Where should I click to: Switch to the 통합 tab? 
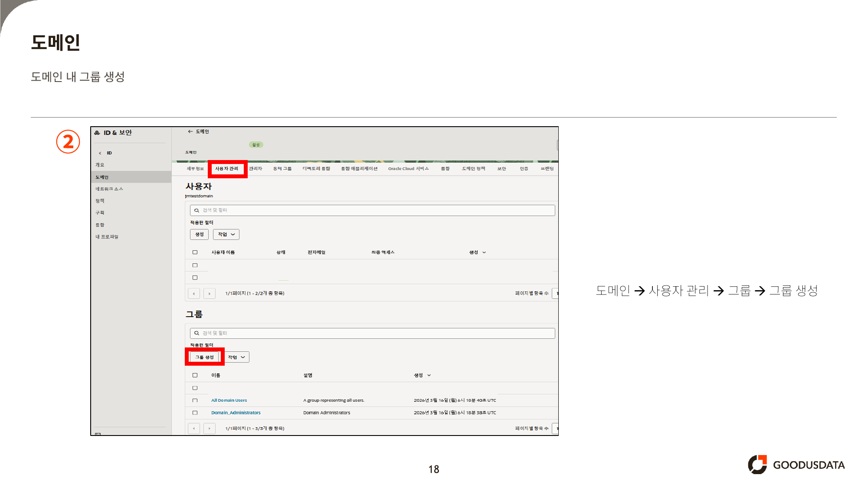coord(445,169)
